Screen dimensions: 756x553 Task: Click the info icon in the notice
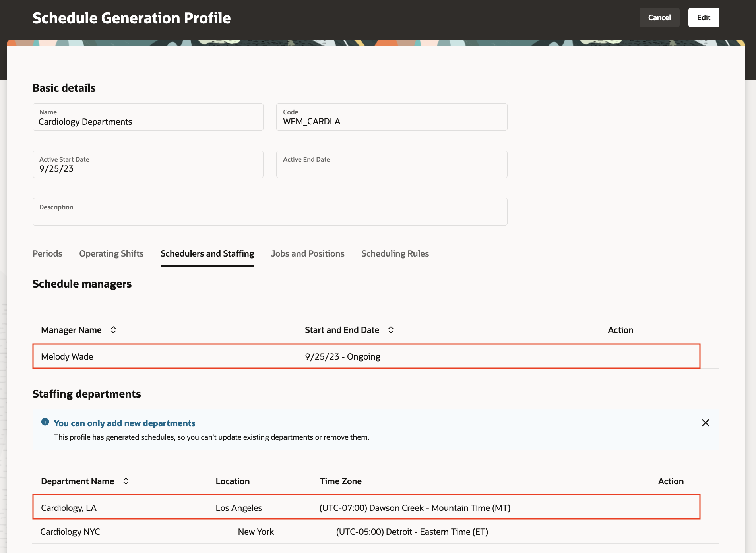(x=45, y=422)
